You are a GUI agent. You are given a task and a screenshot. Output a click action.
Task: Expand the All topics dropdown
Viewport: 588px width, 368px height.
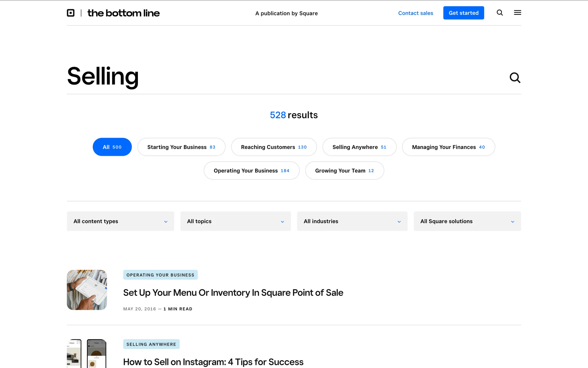235,221
